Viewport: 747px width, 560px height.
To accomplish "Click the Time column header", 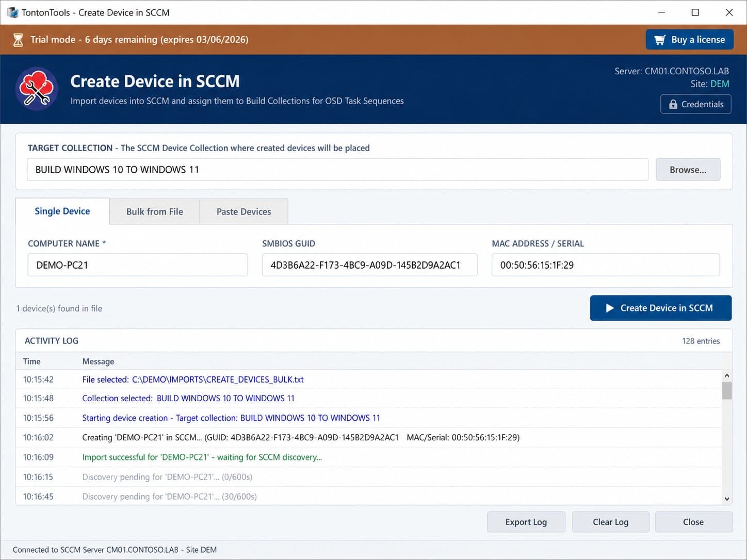I will coord(31,361).
